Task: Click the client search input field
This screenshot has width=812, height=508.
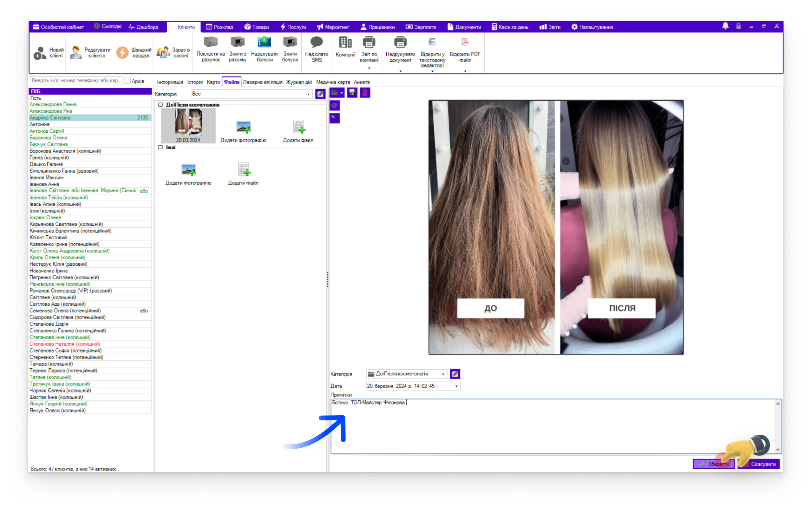Action: pyautogui.click(x=76, y=81)
